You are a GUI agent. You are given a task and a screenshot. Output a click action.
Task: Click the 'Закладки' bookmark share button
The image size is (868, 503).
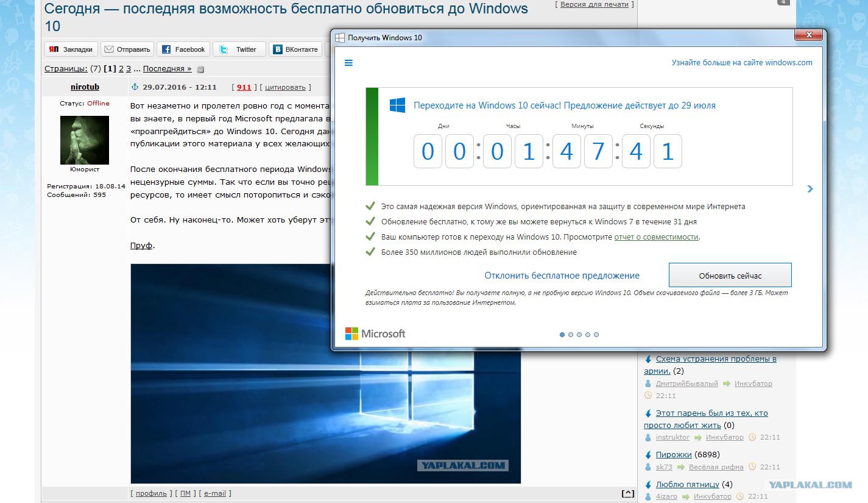tap(71, 49)
